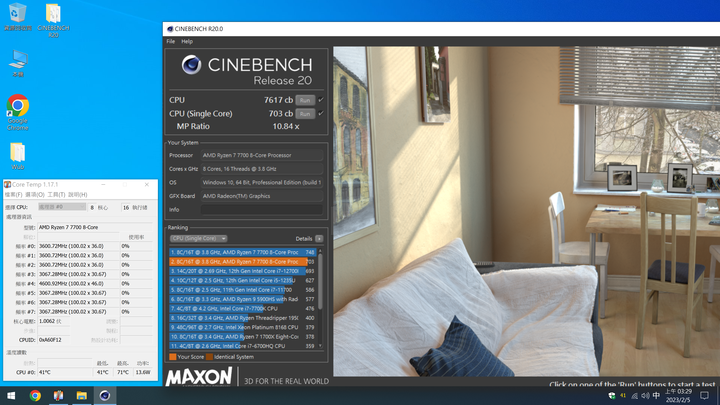Click the Core Temp title bar icon
720x405 pixels.
pyautogui.click(x=7, y=185)
